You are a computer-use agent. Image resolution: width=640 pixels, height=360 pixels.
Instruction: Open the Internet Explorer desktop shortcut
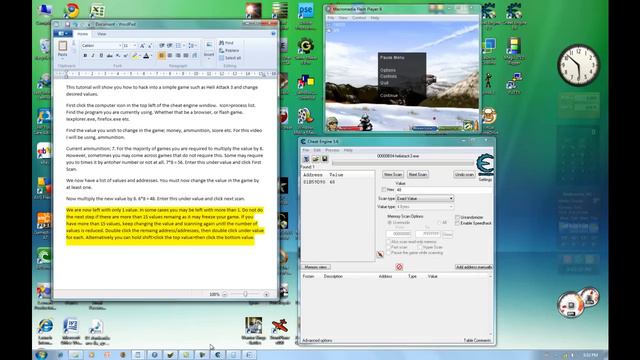(45, 327)
